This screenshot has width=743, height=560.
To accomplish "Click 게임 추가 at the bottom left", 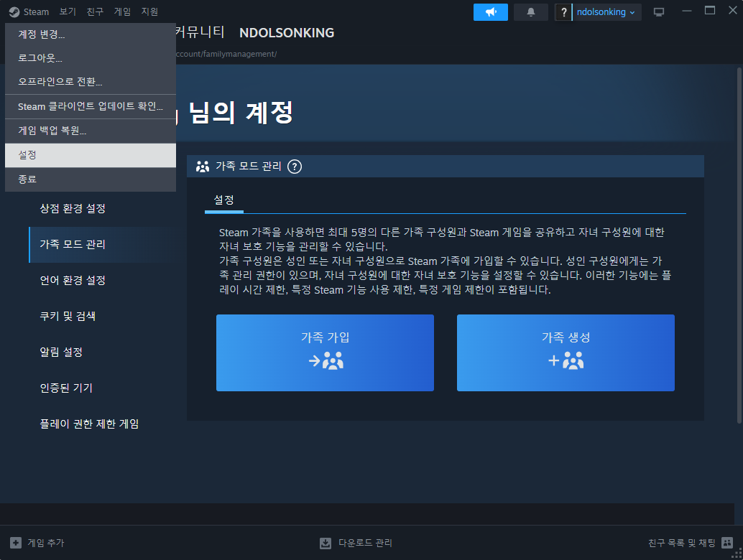I will pos(45,543).
